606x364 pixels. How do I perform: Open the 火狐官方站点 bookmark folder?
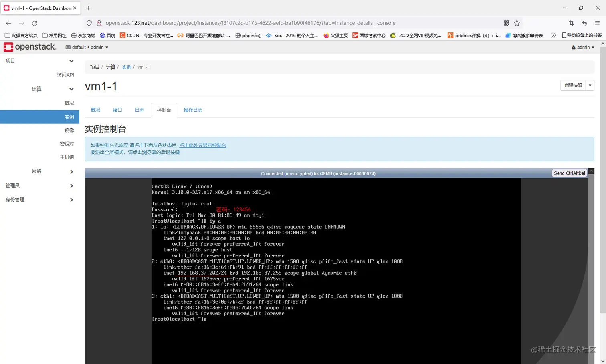[21, 35]
